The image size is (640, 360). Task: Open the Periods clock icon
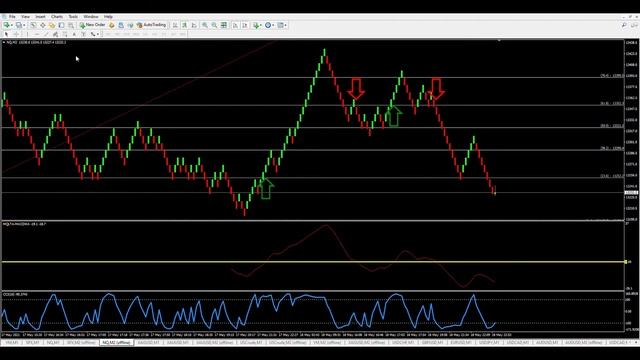click(268, 25)
